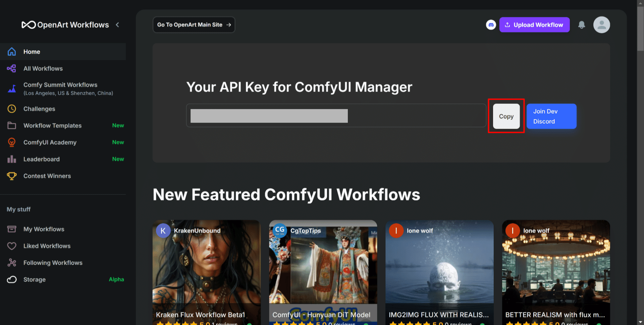Click Join Dev Discord
This screenshot has width=644, height=325.
click(551, 116)
